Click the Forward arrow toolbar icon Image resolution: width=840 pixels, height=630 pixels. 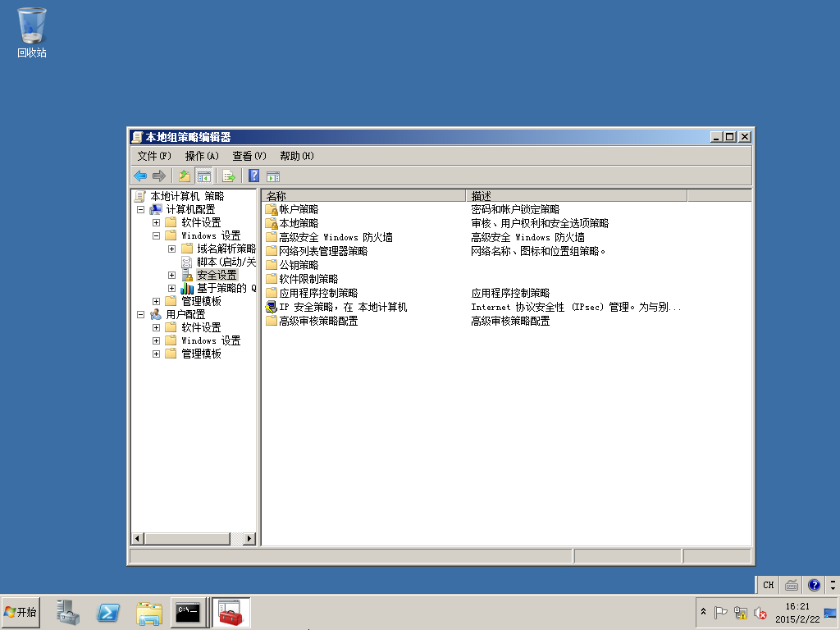pyautogui.click(x=158, y=176)
